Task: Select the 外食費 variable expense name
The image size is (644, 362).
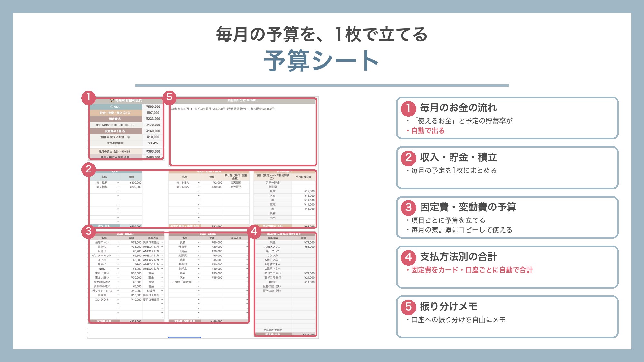Action: click(183, 247)
